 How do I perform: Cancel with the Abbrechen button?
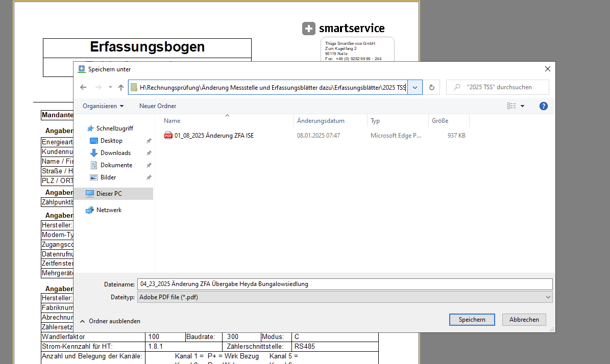coord(524,320)
